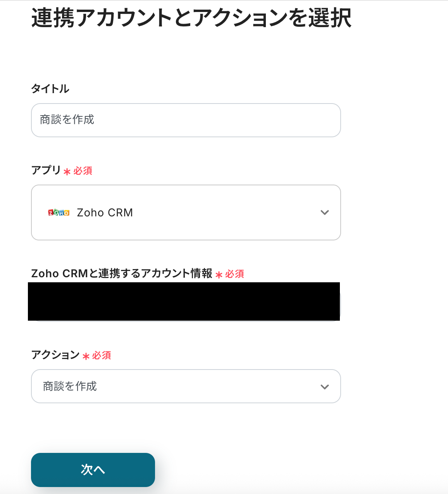
Task: Click the 必須 text beside アプリ
Action: (83, 171)
